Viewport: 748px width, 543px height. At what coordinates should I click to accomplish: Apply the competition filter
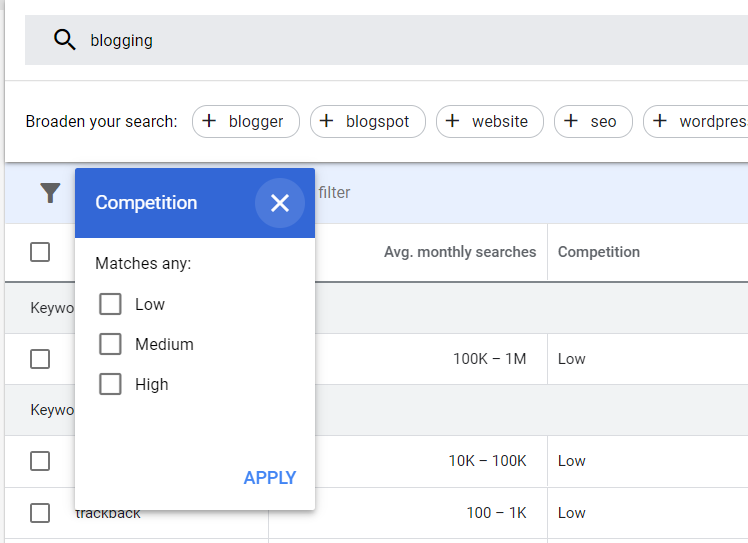270,478
